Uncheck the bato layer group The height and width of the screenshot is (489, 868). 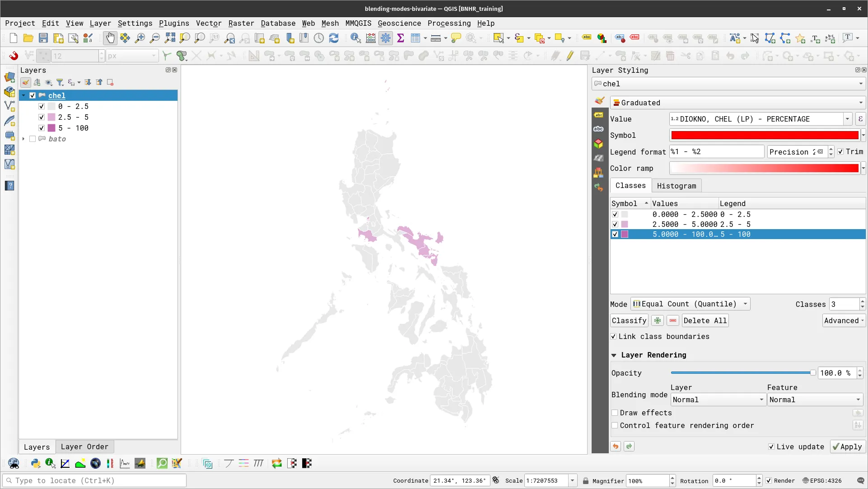[x=32, y=139]
